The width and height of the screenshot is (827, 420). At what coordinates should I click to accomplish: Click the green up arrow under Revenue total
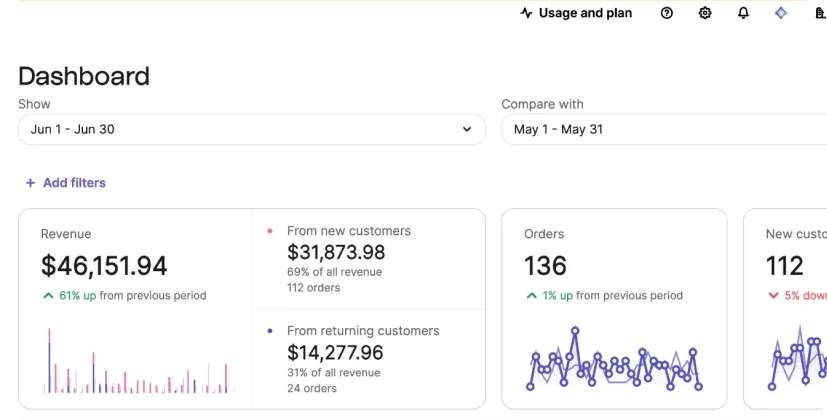tap(47, 296)
